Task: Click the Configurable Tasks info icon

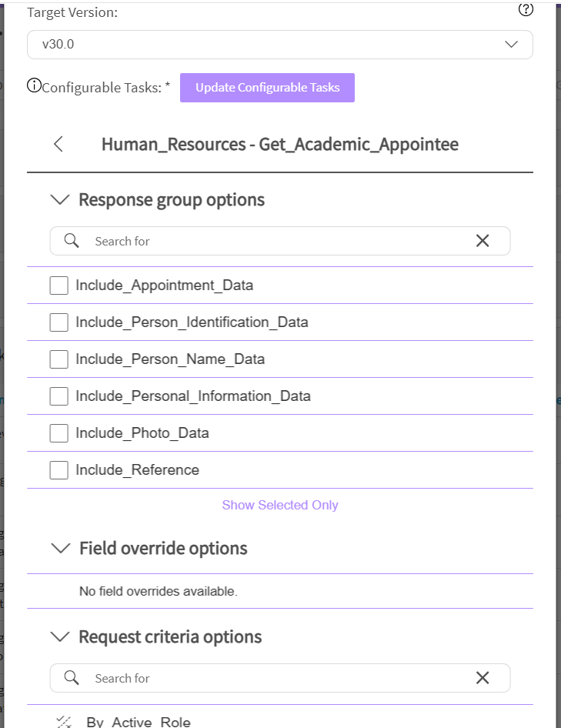Action: 34,86
